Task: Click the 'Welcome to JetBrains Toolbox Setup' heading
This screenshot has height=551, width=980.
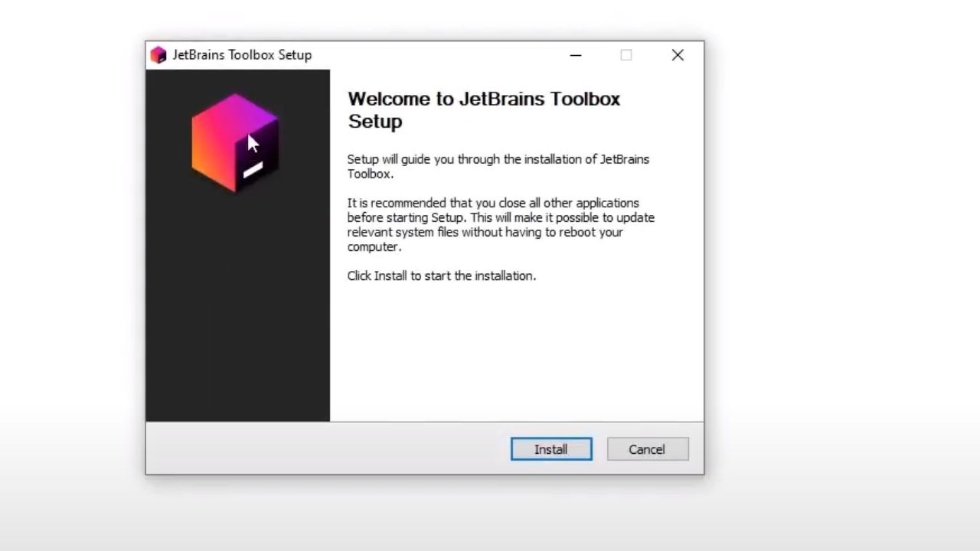Action: point(484,110)
